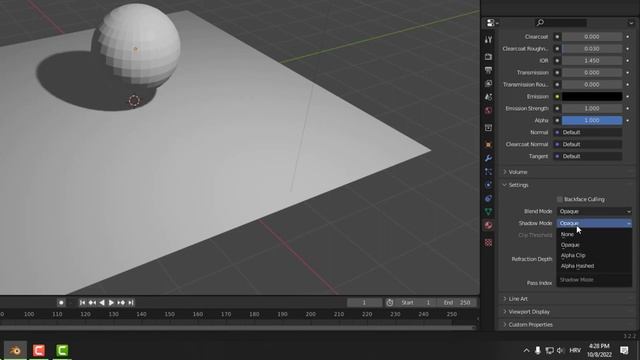Open the Tool properties tab
Image resolution: width=640 pixels, height=360 pixels.
click(x=489, y=40)
